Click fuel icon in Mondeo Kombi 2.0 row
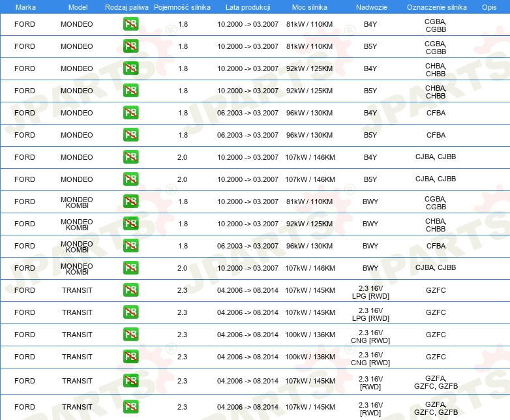Screen dimensions: 510x420 (130, 268)
